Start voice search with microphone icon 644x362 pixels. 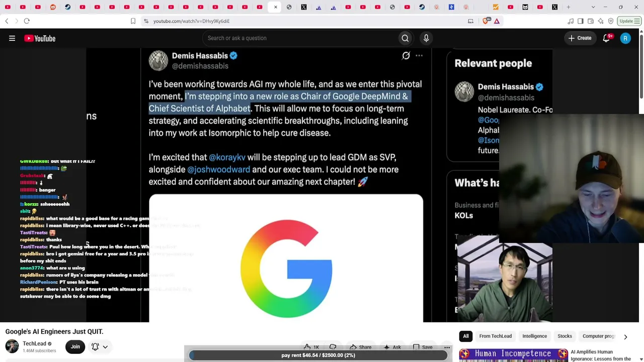[x=426, y=38]
